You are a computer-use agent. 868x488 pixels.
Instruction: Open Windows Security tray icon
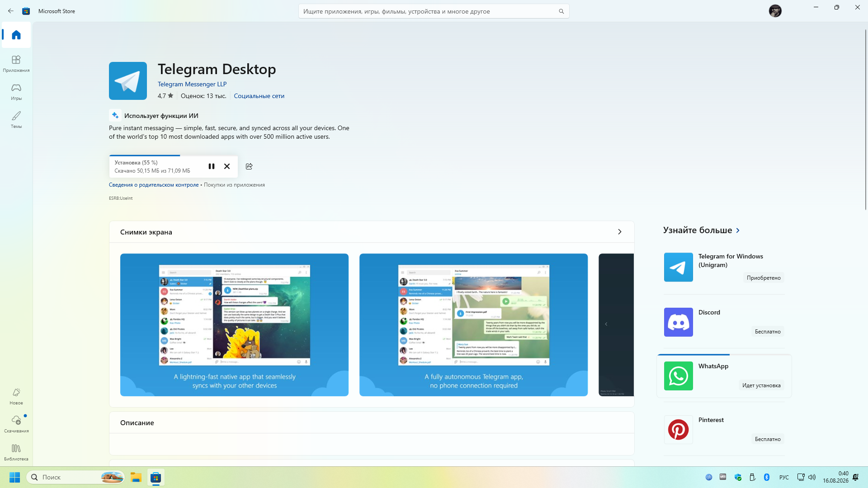click(x=738, y=477)
